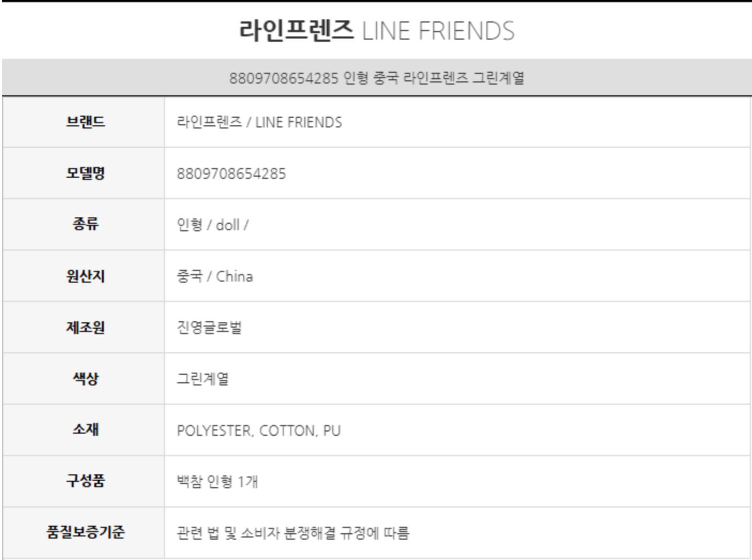Click the POLYESTER, COTTON, PU material value
This screenshot has width=752, height=560.
point(259,431)
